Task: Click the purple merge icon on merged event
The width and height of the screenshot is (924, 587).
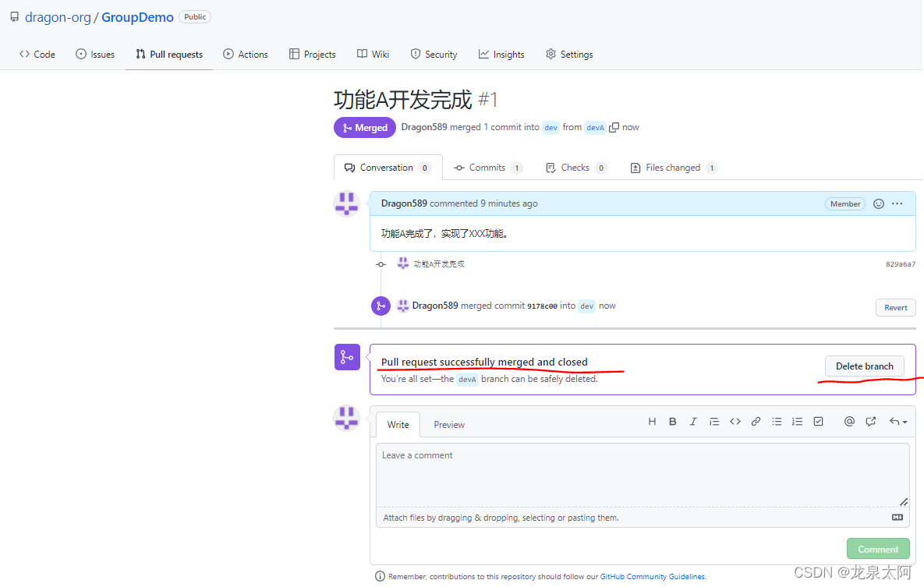Action: (381, 306)
